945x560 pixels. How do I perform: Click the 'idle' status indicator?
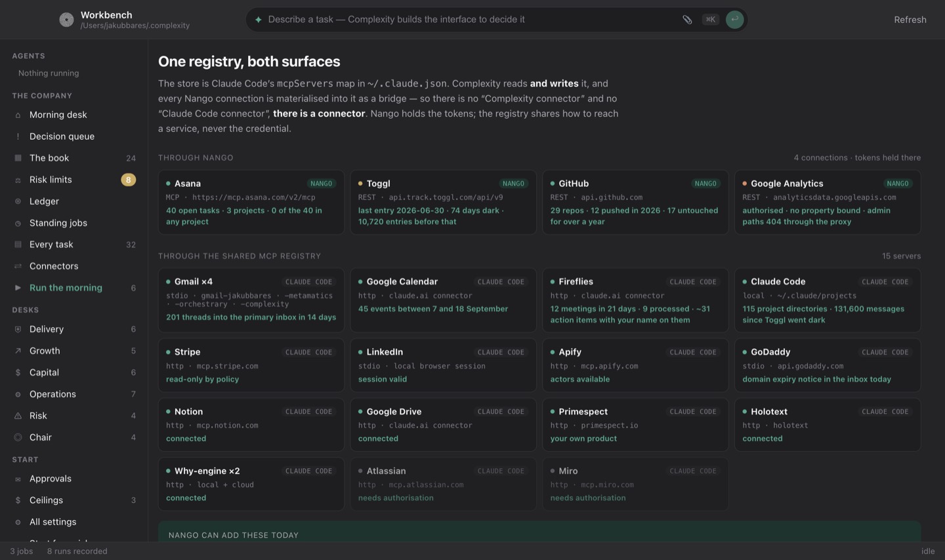(x=928, y=551)
